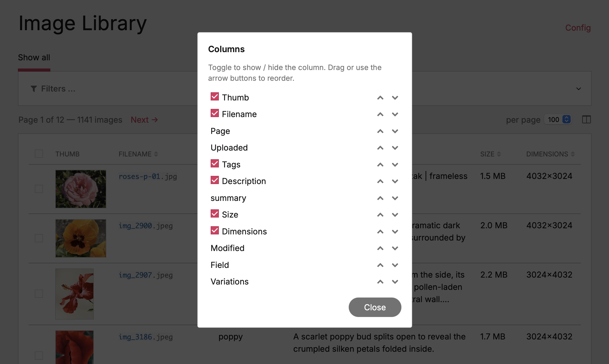
Task: Open img_2907.jpeg file link
Action: 146,275
